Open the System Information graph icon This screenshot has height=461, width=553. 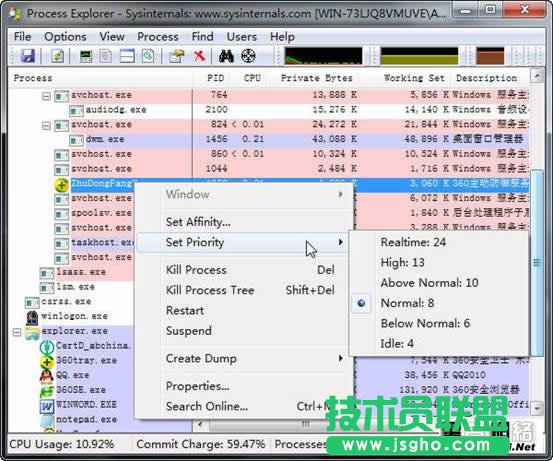click(x=86, y=56)
